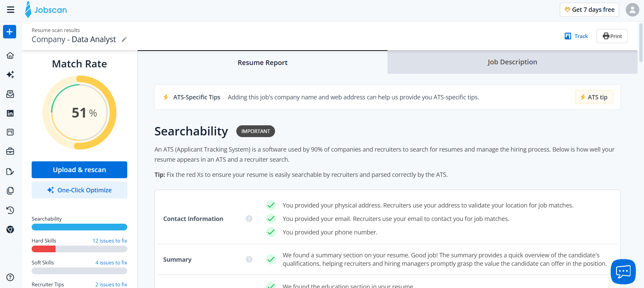
Task: Open Recruiter Tips 2 issues to fix
Action: click(111, 284)
